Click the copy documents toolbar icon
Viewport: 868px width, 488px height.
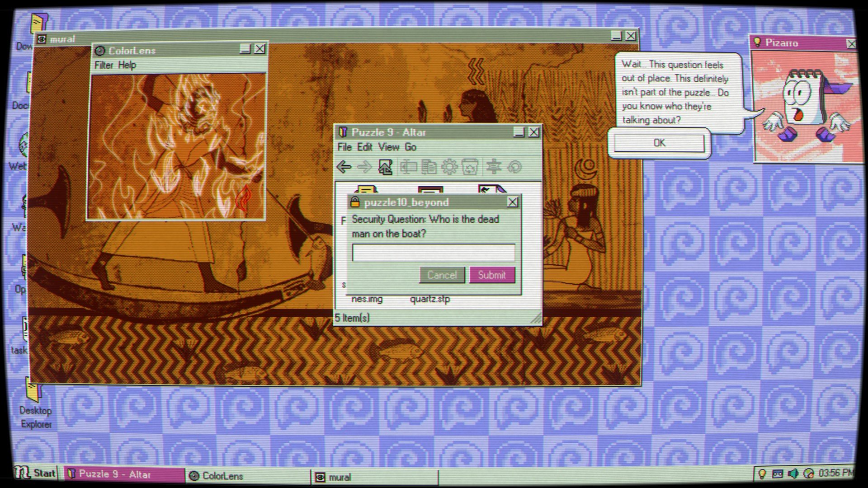click(x=429, y=167)
